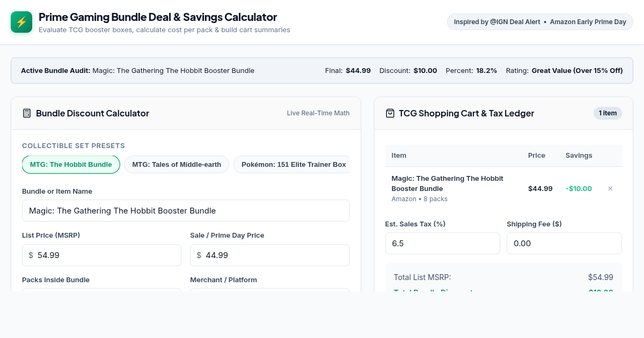This screenshot has height=338, width=644.
Task: Click the 1 item cart count badge
Action: pos(608,113)
